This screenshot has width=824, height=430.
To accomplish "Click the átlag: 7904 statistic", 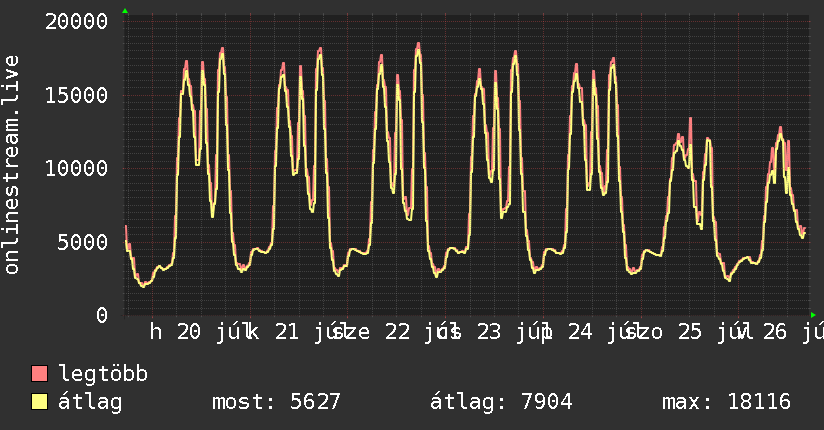I will click(501, 402).
